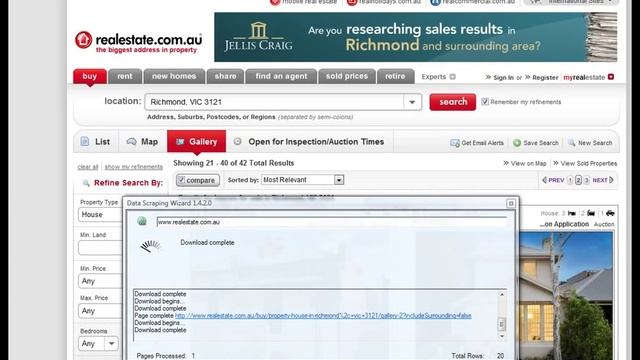Select the Gallery view tab

click(196, 142)
